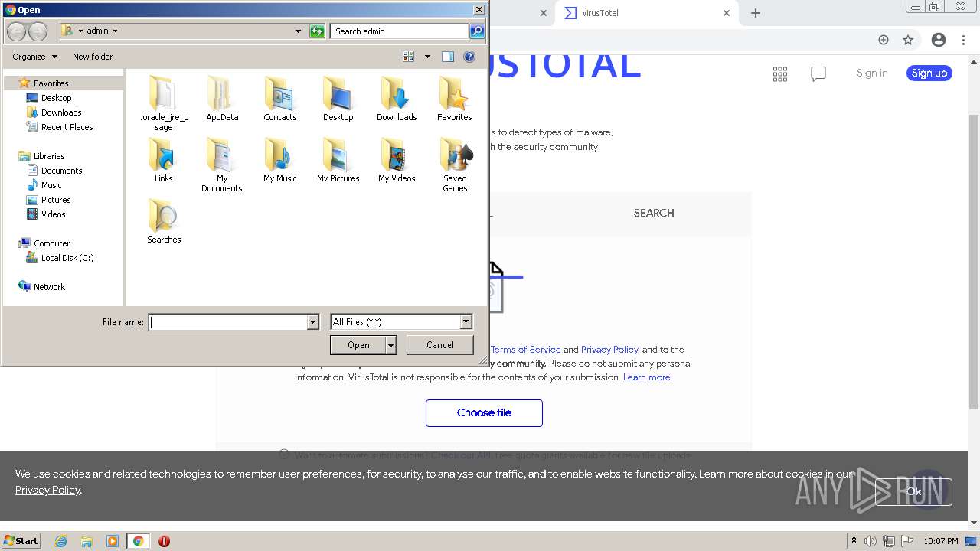The image size is (980, 551).
Task: Show hidden system tray icons
Action: click(x=854, y=541)
